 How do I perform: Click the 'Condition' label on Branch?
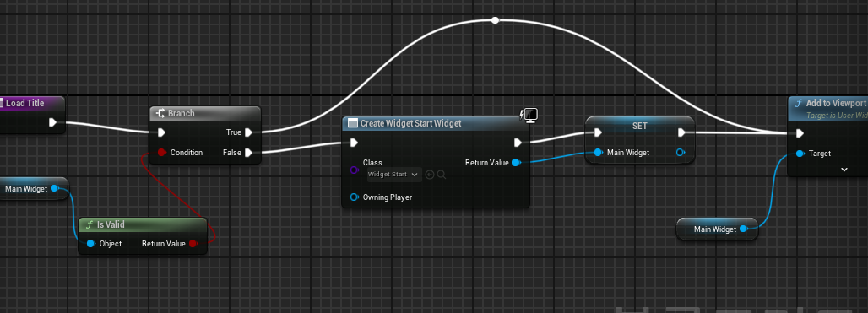(x=187, y=152)
